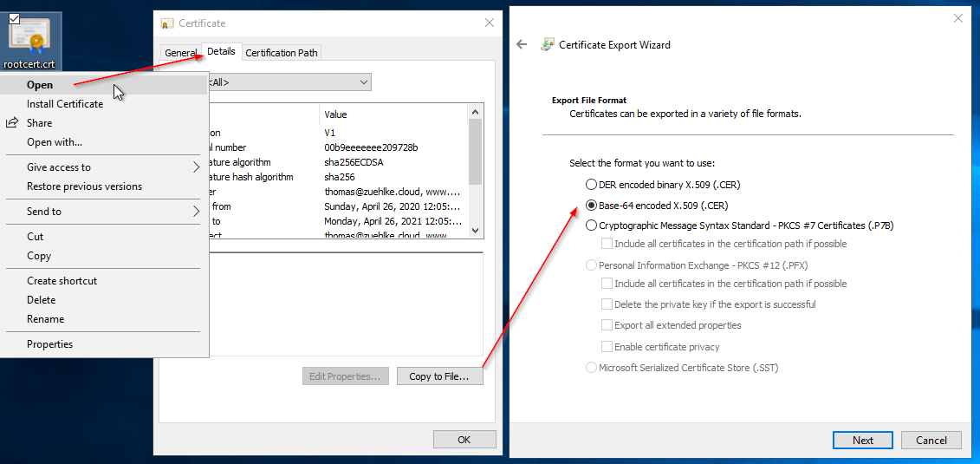
Task: Switch to the Certification Path tab
Action: coord(282,53)
